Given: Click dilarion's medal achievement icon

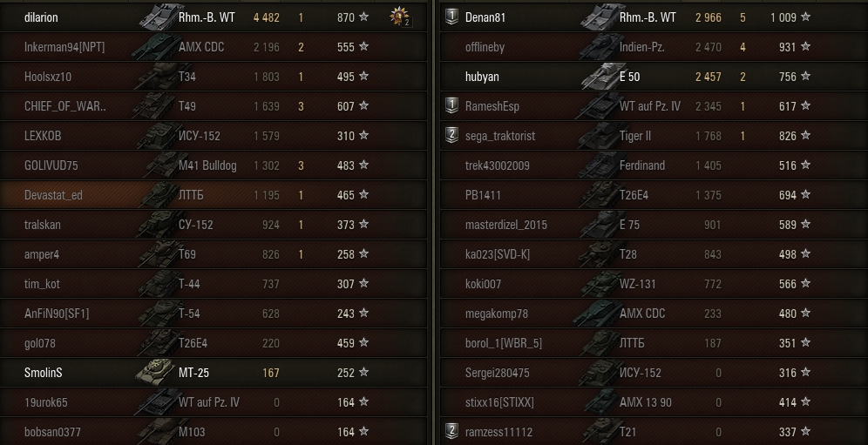Looking at the screenshot, I should 400,17.
